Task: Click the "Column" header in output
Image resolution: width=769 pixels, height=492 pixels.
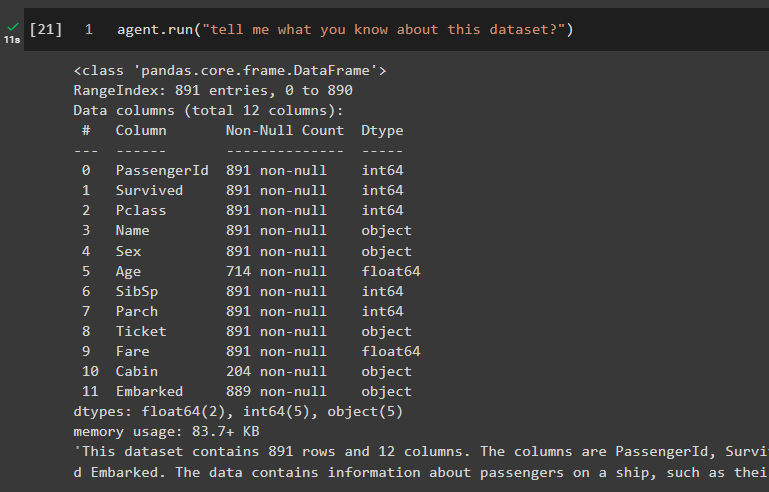Action: (x=141, y=130)
